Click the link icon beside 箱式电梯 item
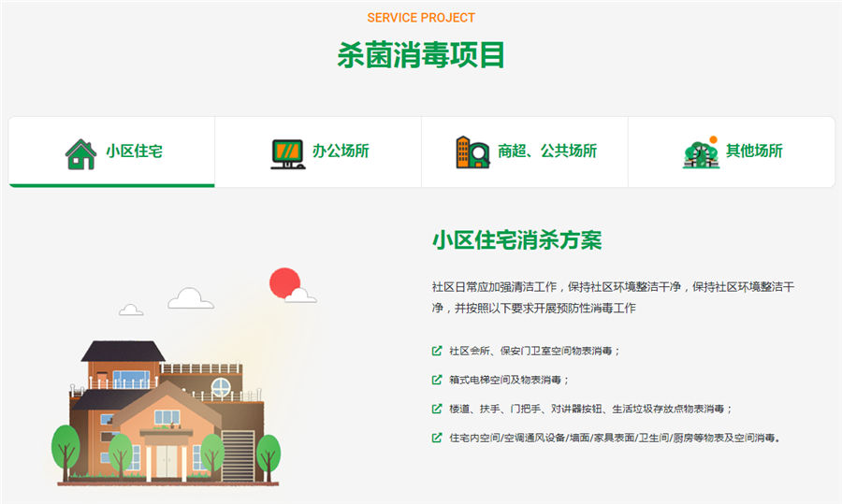Viewport: 842px width, 504px height. (437, 380)
